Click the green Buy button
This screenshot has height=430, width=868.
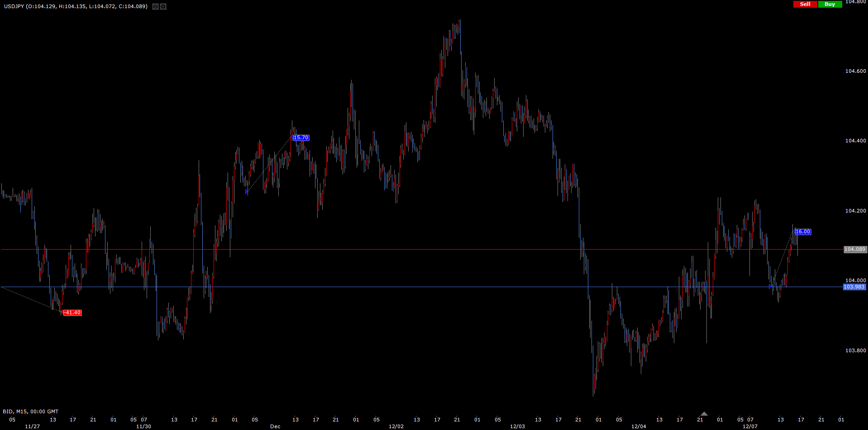coord(830,4)
